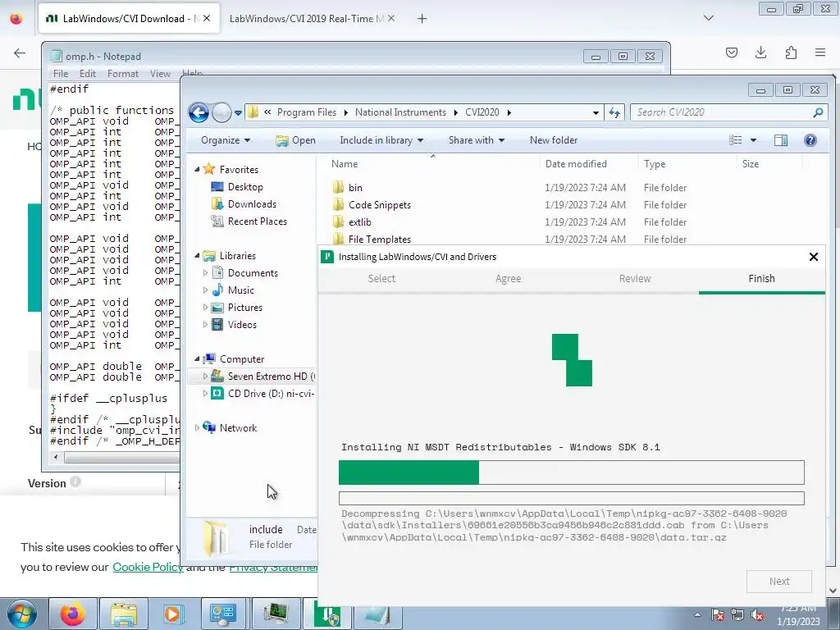Viewport: 840px width, 630px height.
Task: Open the Firefox downloads arrow icon
Action: pyautogui.click(x=760, y=52)
